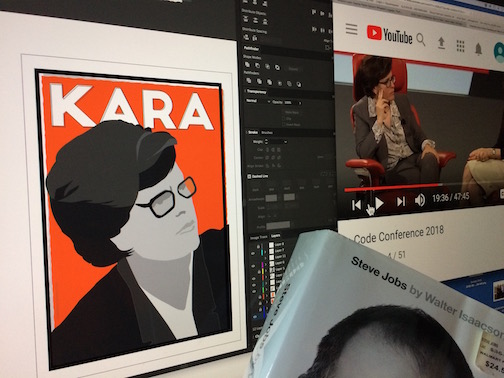The height and width of the screenshot is (378, 504).
Task: Click the Layer 8 thumbnail
Action: (271, 245)
